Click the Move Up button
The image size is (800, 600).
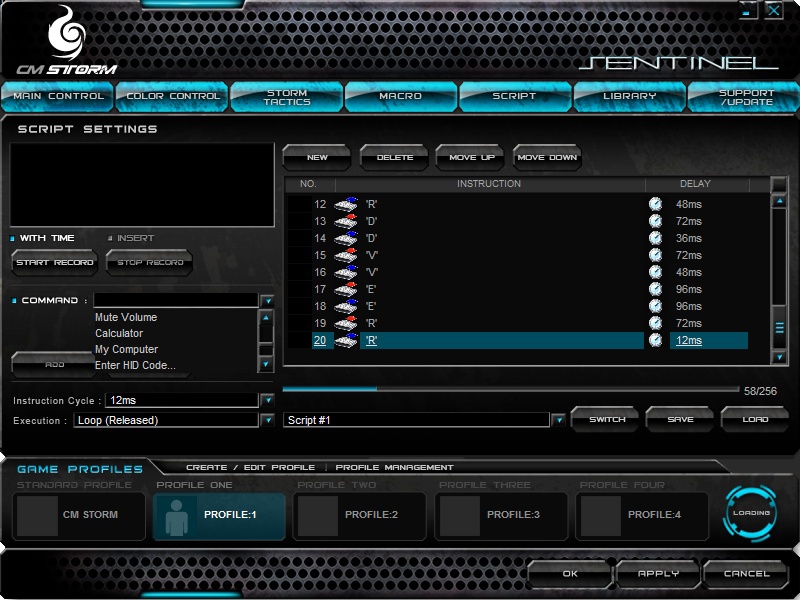pyautogui.click(x=471, y=158)
